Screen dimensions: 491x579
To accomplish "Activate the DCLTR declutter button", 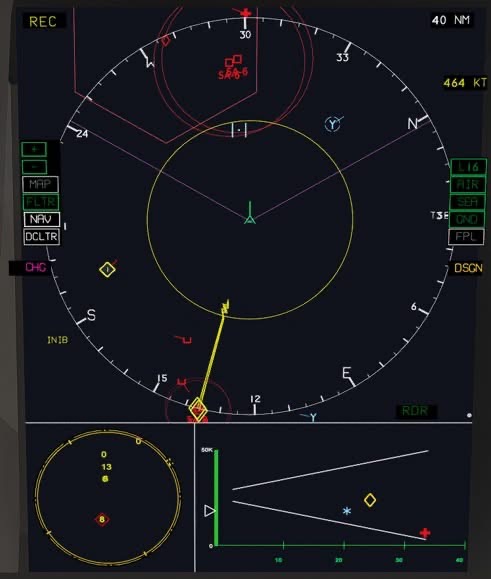I will pos(42,236).
